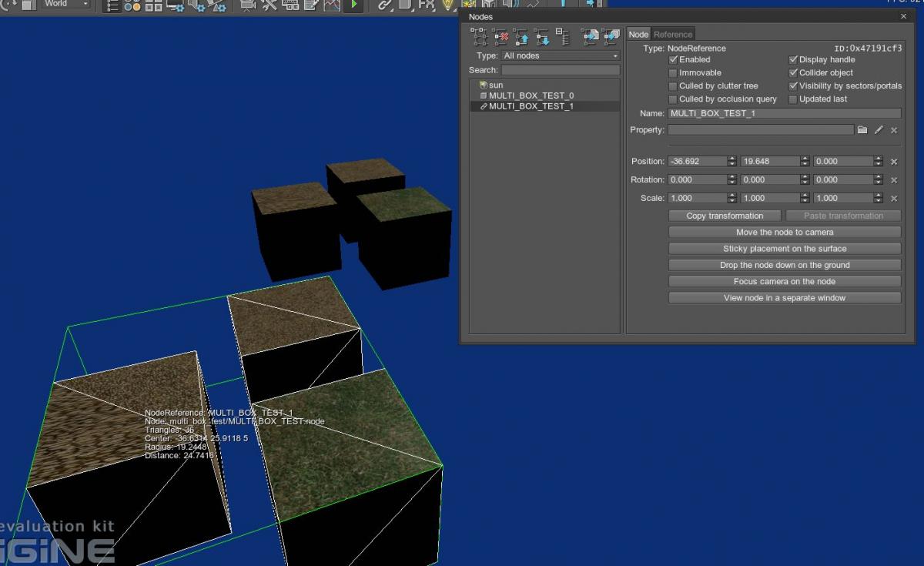Viewport: 924px width, 566px height.
Task: Open the Property folder browse icon
Action: [x=862, y=130]
